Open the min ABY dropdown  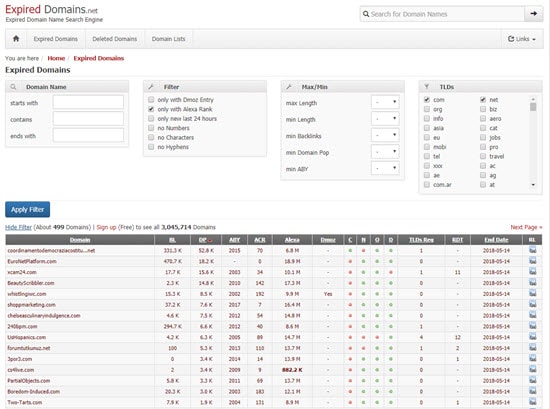385,168
